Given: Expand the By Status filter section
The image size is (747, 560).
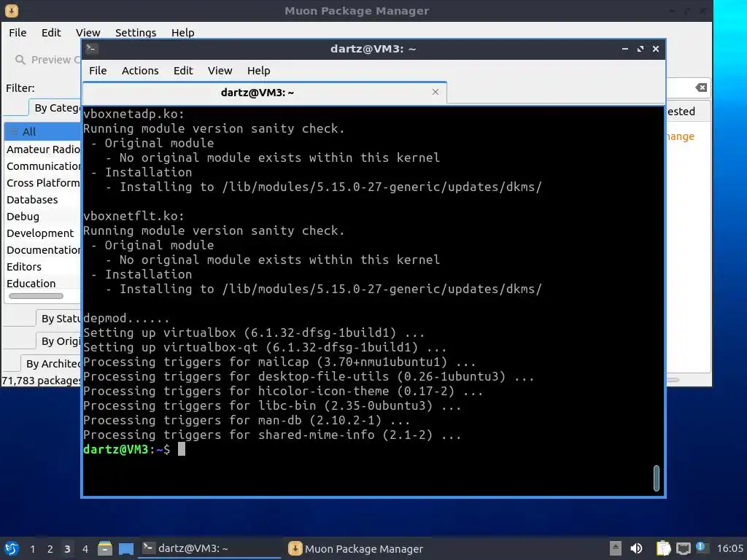Looking at the screenshot, I should (x=58, y=319).
